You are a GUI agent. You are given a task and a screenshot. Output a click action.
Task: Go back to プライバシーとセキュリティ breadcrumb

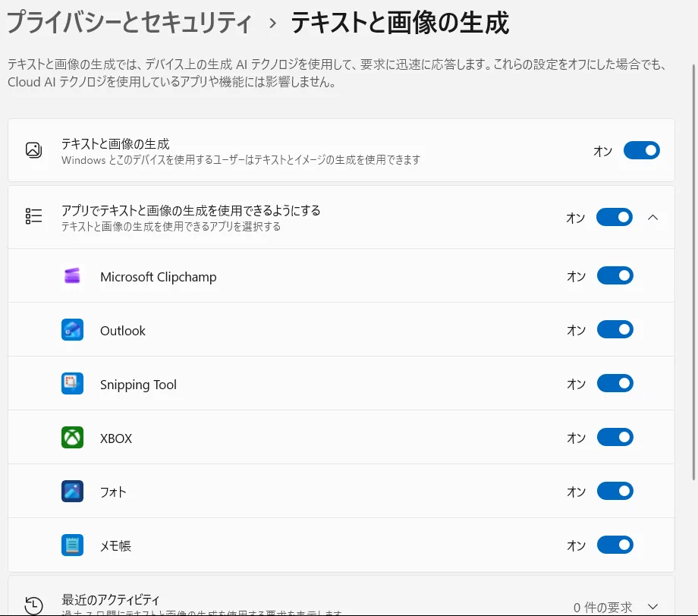[130, 23]
